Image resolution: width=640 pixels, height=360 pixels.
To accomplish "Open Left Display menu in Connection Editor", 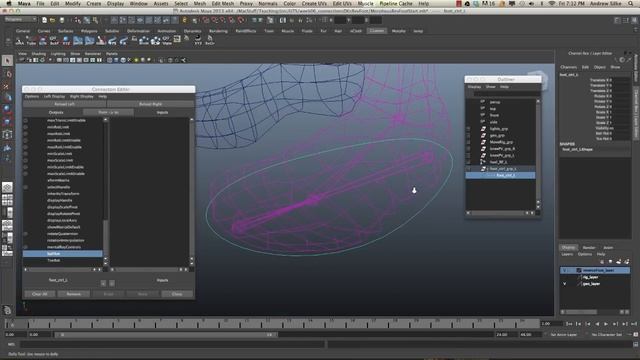I will [x=54, y=97].
